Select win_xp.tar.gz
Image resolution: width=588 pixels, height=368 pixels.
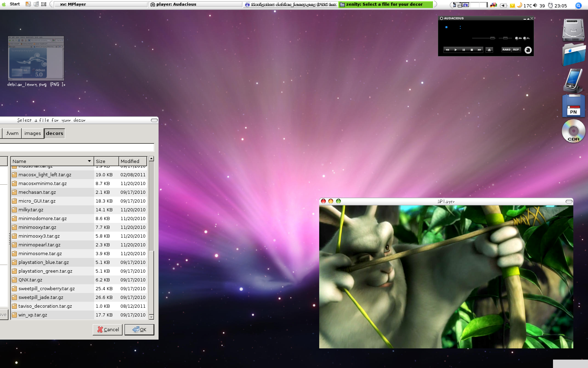[79, 315]
